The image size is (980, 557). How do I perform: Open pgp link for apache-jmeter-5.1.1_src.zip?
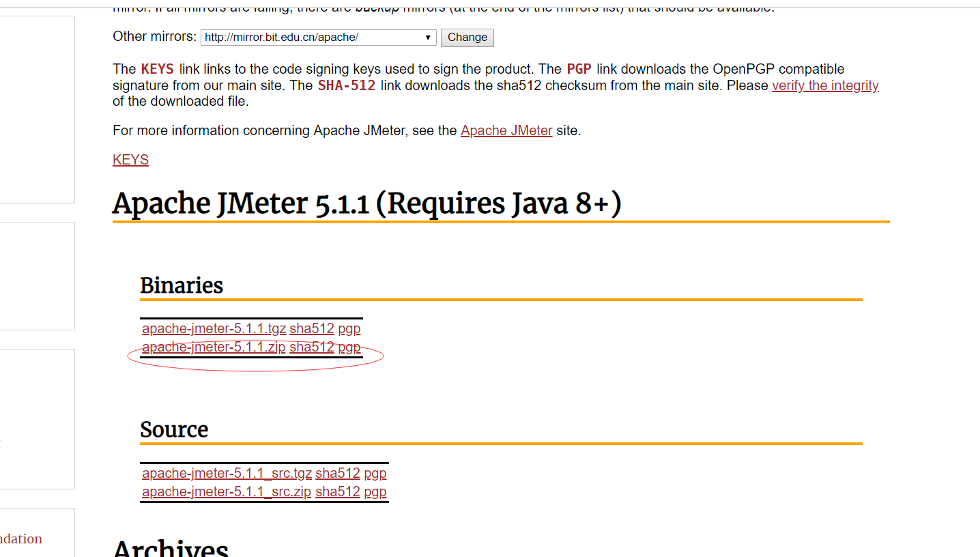[375, 491]
